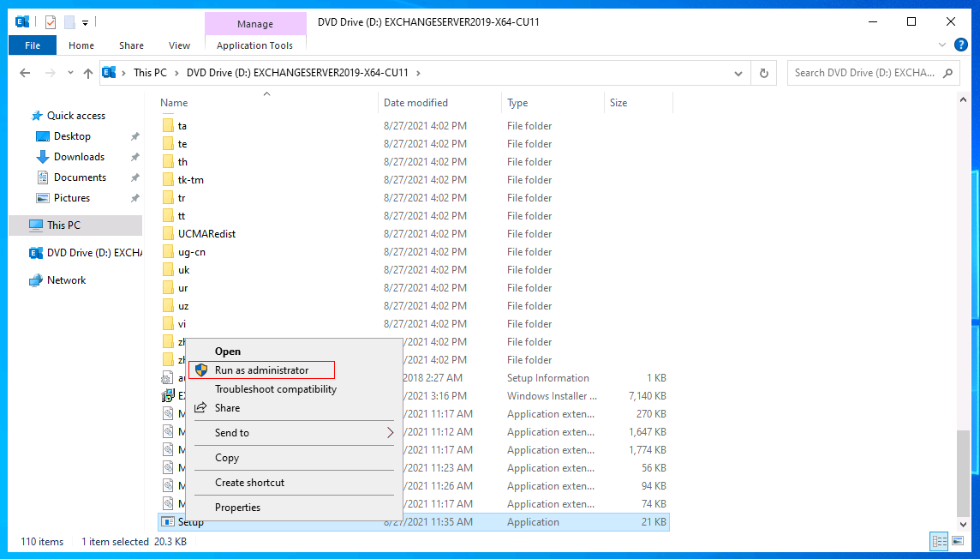The image size is (980, 559).
Task: Select Create shortcut menu entry
Action: tap(249, 483)
